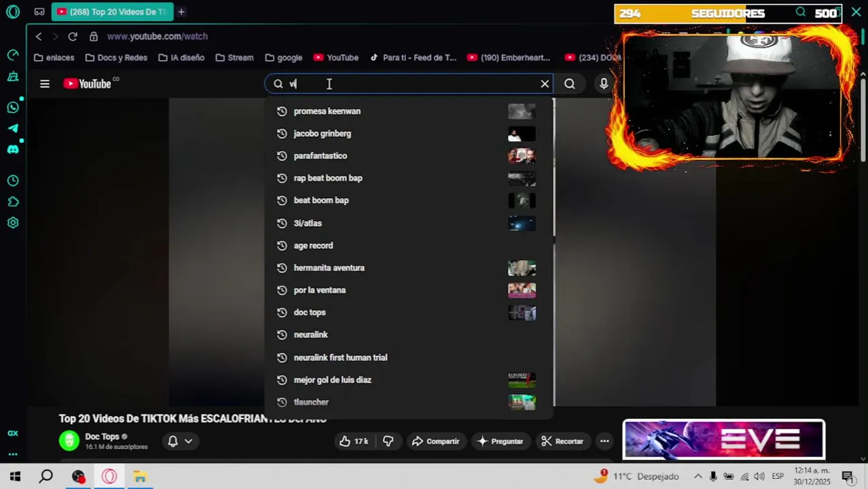Open the Windows Start menu
Viewport: 868px width, 489px height.
[x=15, y=477]
